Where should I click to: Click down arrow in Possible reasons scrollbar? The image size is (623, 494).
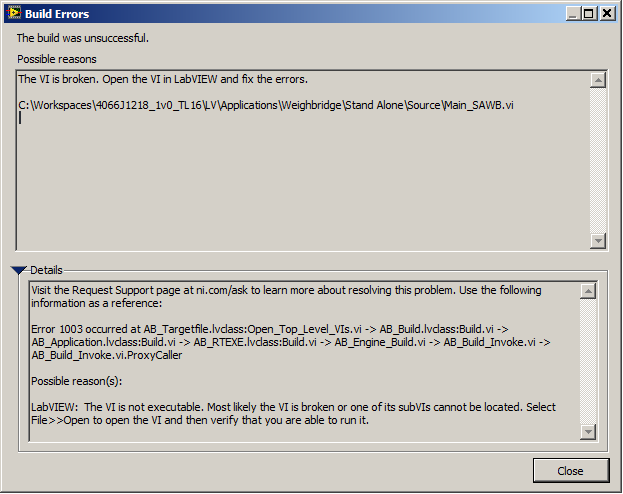[598, 241]
